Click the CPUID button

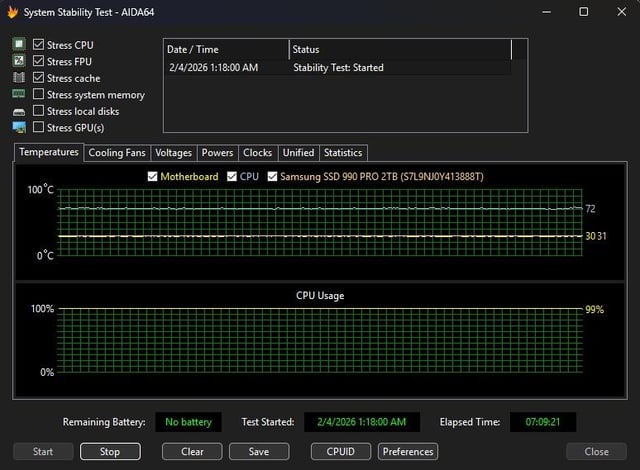coord(340,451)
